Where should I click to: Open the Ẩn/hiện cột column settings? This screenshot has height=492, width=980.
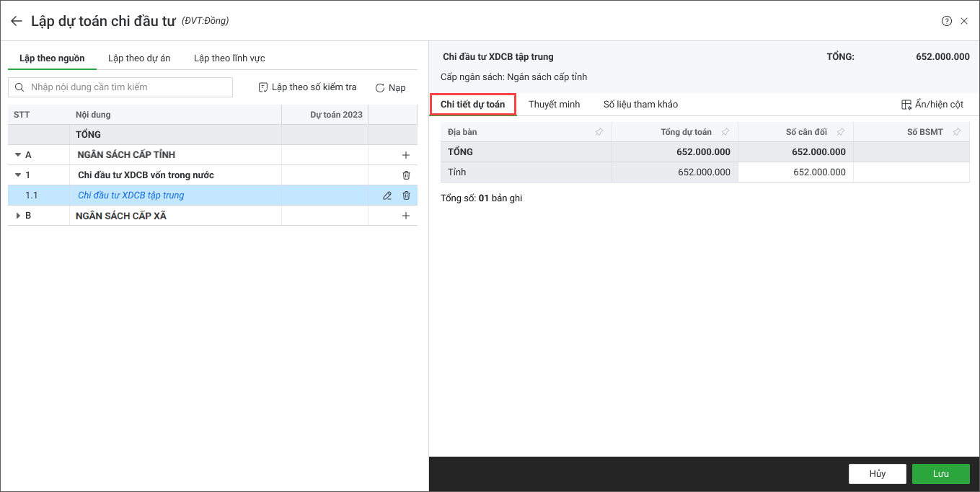(x=932, y=105)
